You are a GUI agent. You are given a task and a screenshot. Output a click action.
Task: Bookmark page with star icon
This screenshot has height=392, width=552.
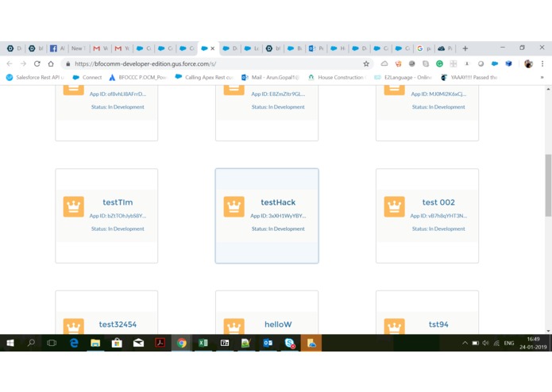[x=366, y=63]
